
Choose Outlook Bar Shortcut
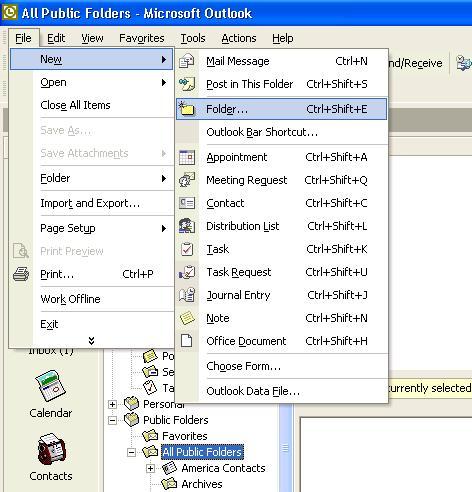[x=282, y=132]
